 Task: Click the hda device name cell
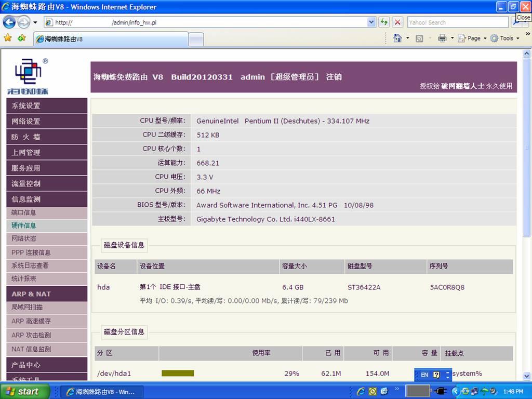(x=103, y=287)
